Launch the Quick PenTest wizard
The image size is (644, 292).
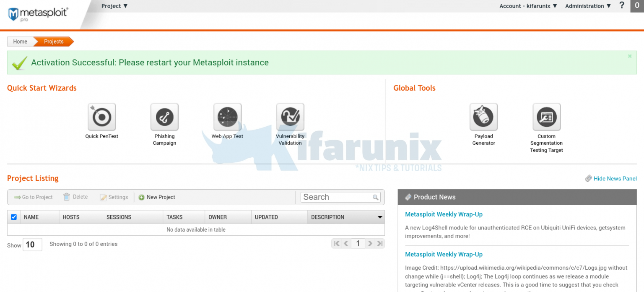tap(101, 117)
